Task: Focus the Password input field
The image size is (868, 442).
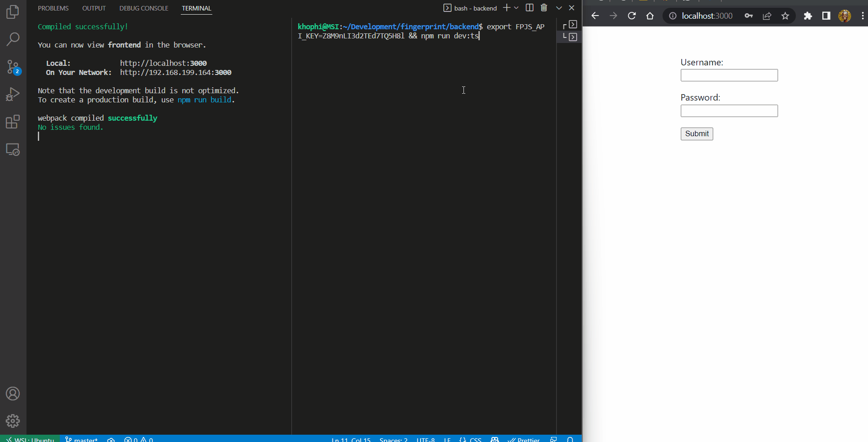Action: tap(729, 111)
